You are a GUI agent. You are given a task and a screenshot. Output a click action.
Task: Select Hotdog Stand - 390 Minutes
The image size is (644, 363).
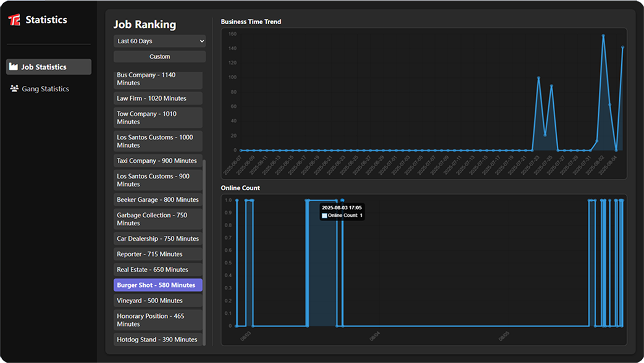point(157,340)
